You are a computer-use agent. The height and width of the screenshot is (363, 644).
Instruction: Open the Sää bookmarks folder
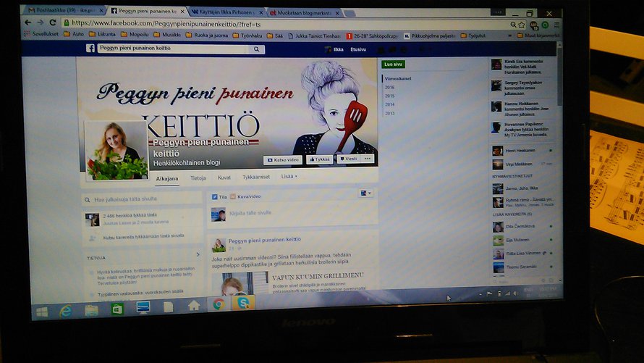click(x=275, y=36)
